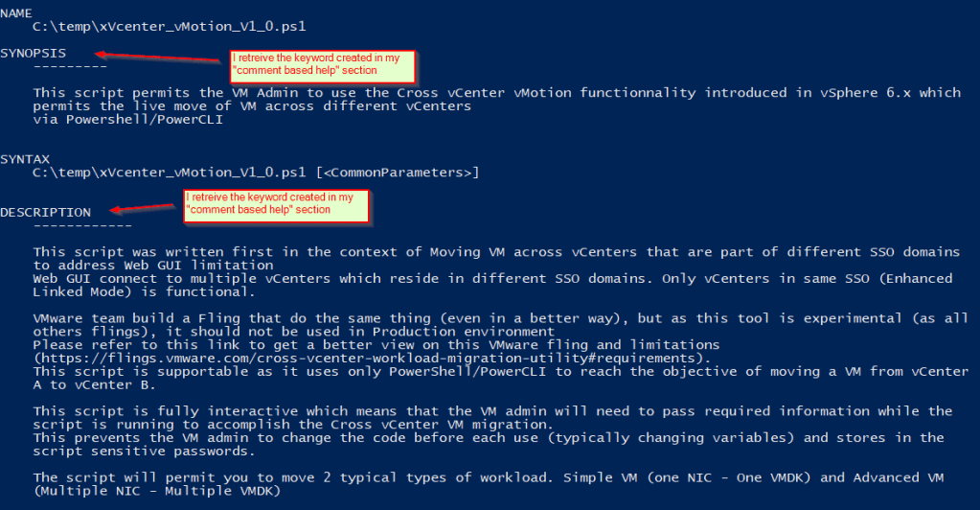Click the dashed underline below DESCRIPTION
980x510 pixels.
click(82, 225)
